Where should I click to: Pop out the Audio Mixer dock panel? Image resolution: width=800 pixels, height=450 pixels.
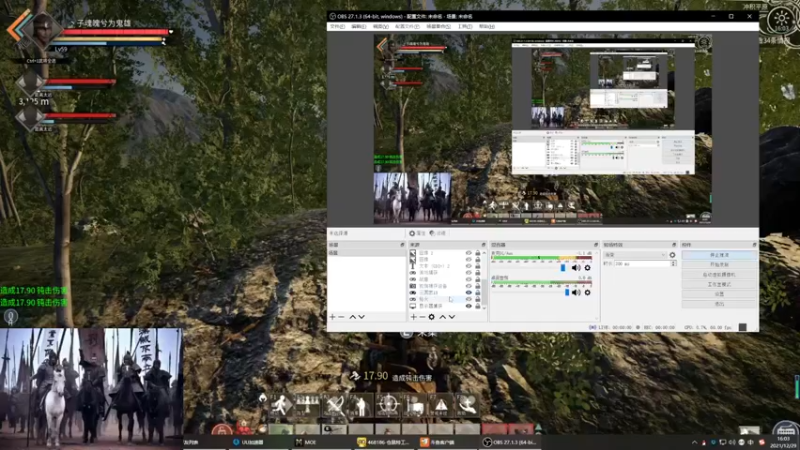595,245
